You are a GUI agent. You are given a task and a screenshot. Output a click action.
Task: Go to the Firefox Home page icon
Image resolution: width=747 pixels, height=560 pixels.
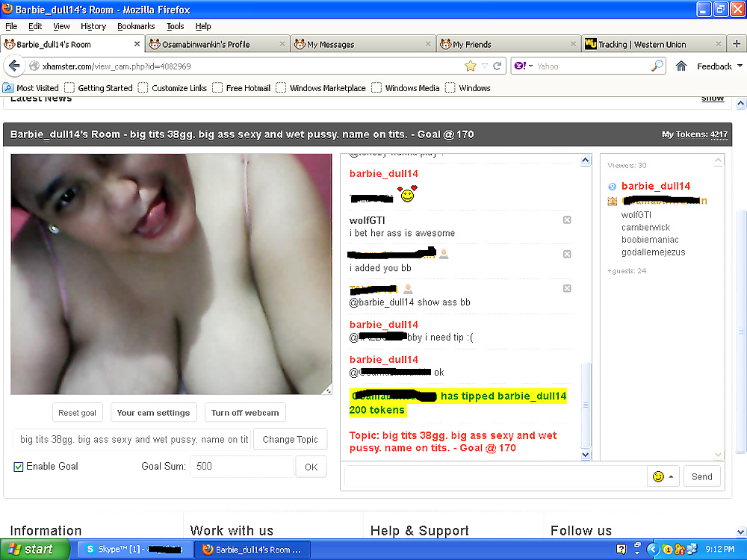(681, 66)
